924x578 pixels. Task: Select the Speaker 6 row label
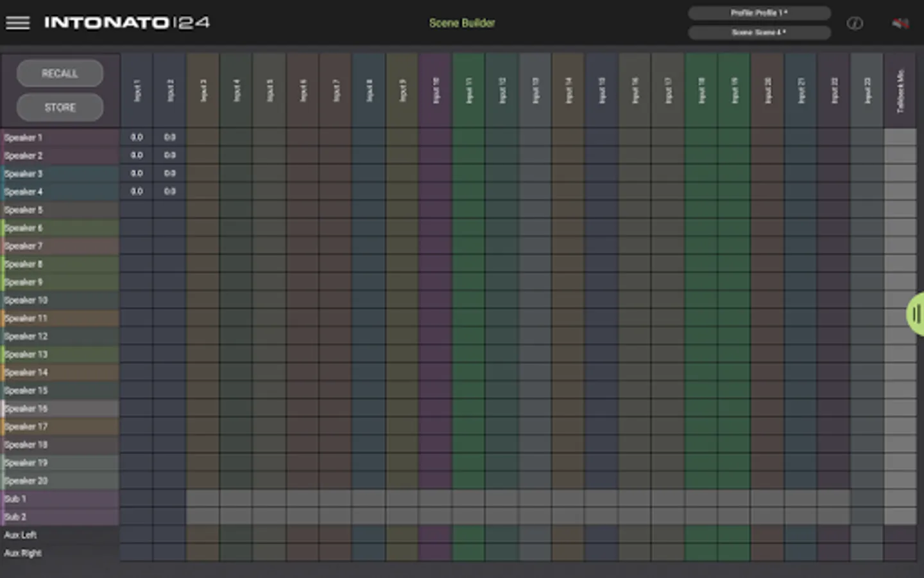(60, 228)
